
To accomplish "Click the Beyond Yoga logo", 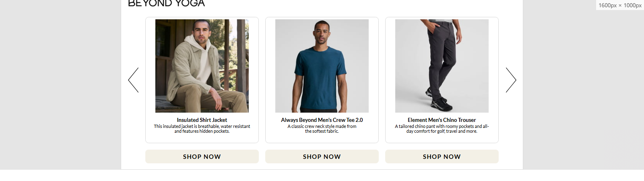I will [166, 4].
